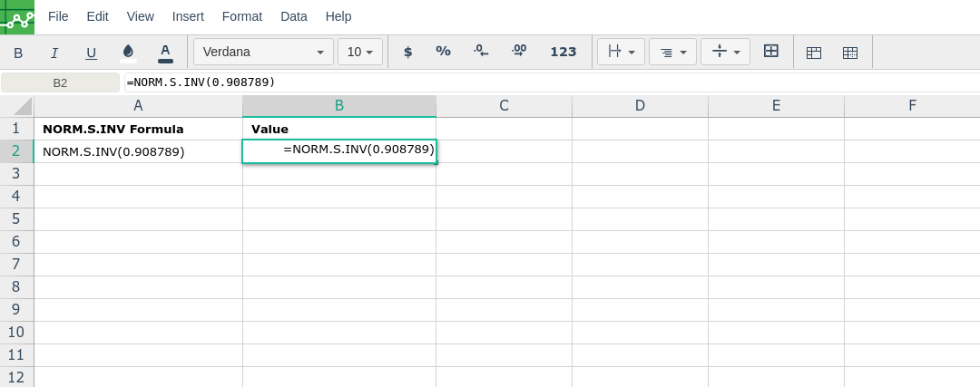This screenshot has width=980, height=387.
Task: Open the Verdana font family dropdown
Action: pos(263,52)
